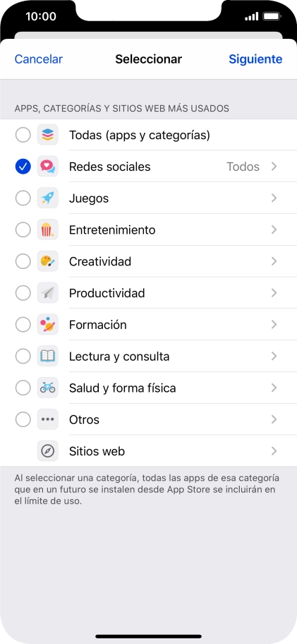Tap the Formación planet icon
The height and width of the screenshot is (644, 297).
[47, 324]
